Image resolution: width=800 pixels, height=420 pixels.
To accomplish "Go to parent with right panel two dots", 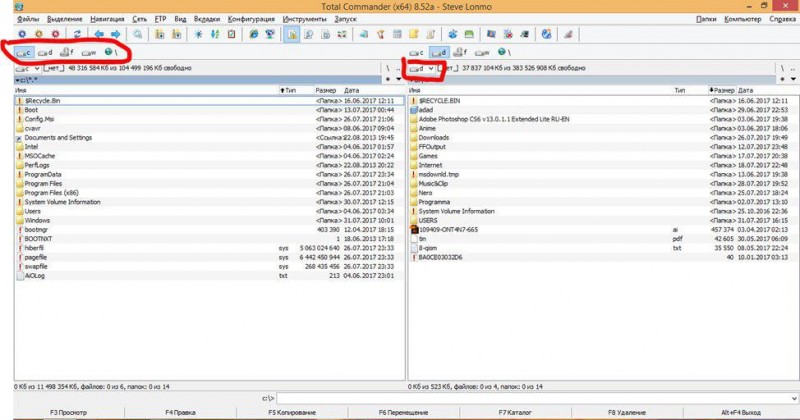I will click(793, 68).
